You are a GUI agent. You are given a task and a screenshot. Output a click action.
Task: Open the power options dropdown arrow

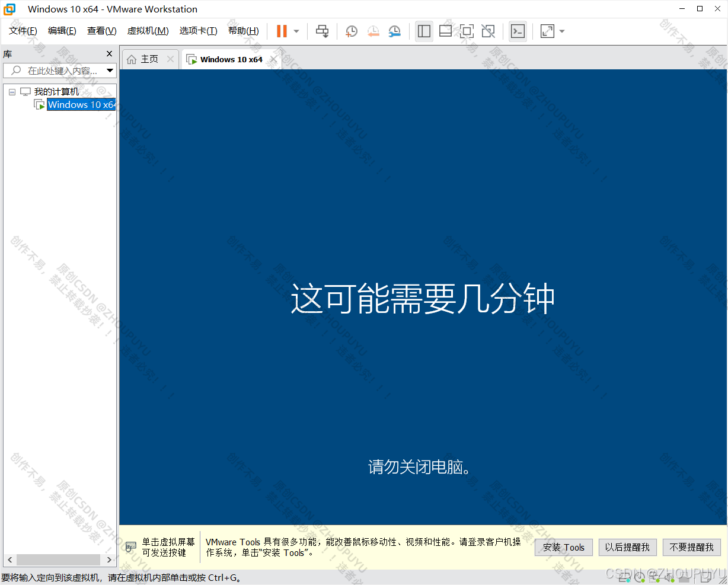coord(296,31)
